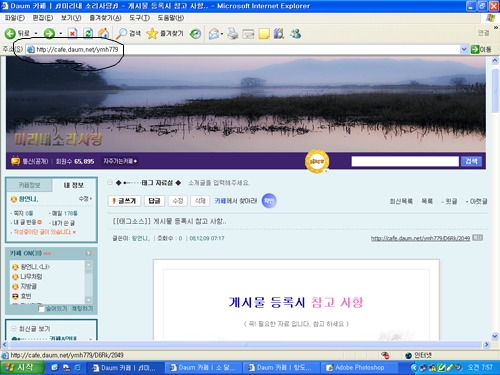Open the 도구(T) menu
500x375 pixels.
pos(139,18)
